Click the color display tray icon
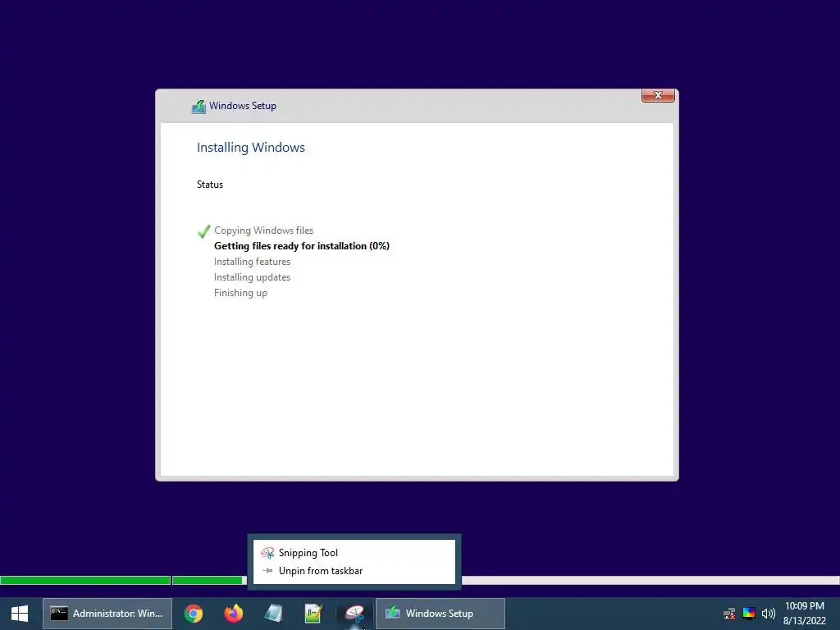Viewport: 840px width, 630px height. tap(749, 614)
